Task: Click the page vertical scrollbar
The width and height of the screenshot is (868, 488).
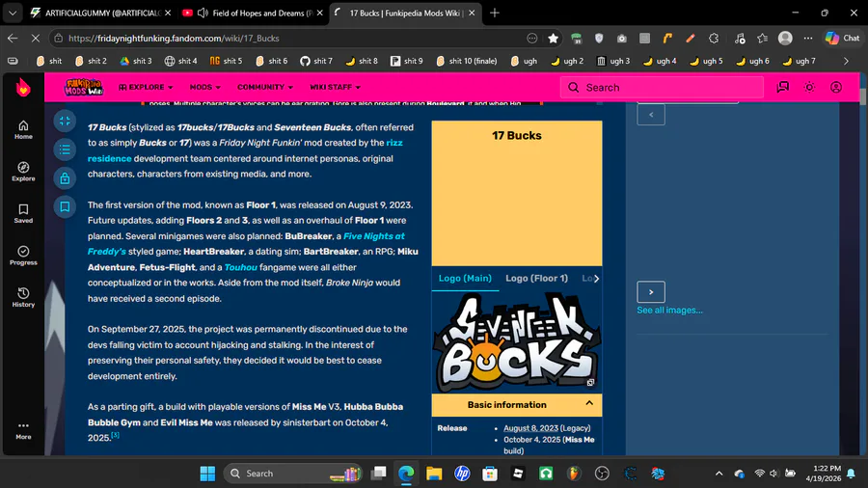Action: (863, 95)
